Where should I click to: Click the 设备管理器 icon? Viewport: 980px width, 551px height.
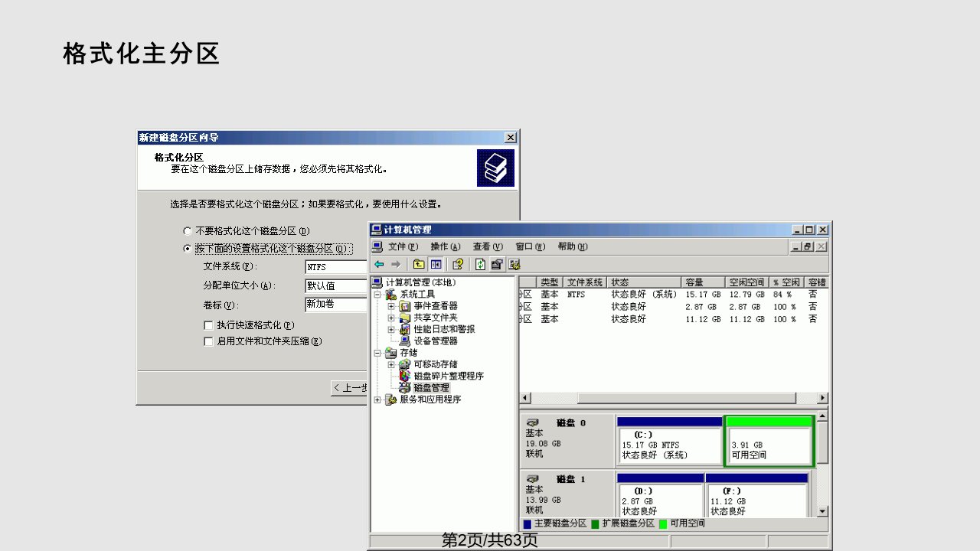[x=405, y=341]
